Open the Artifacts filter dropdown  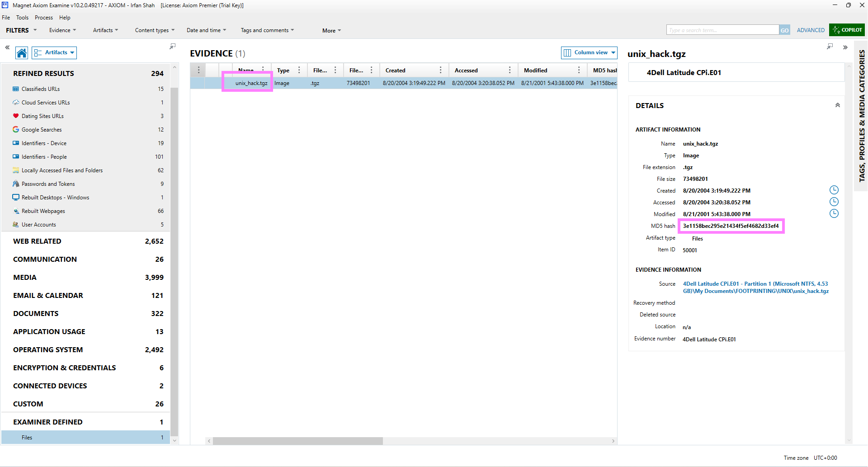pos(105,30)
